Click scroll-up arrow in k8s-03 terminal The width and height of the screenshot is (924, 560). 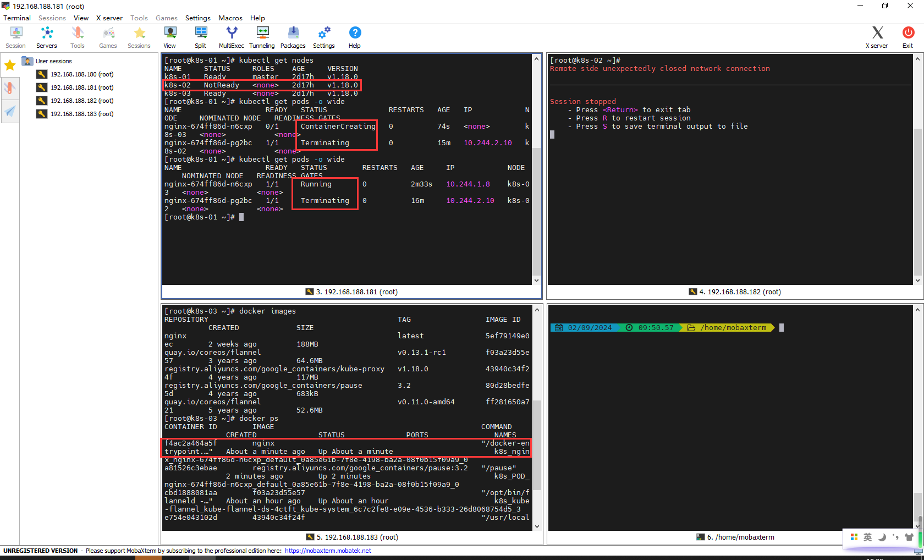(x=537, y=310)
